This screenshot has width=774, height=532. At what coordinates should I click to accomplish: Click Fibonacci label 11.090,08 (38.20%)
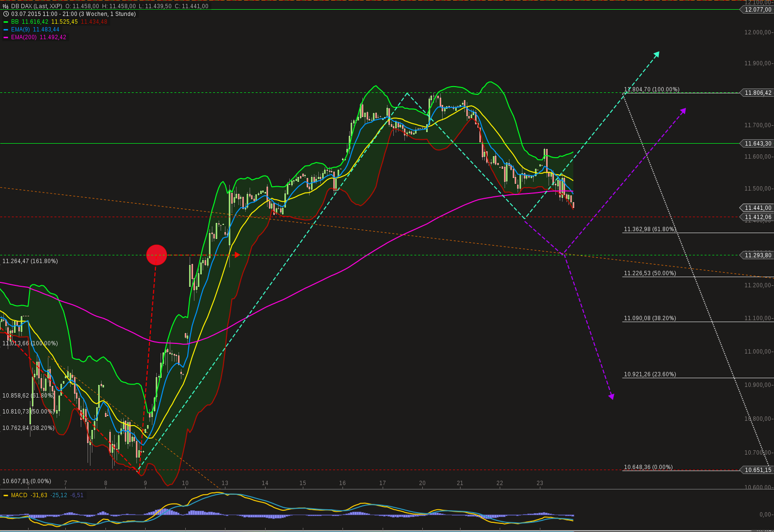[x=650, y=318]
